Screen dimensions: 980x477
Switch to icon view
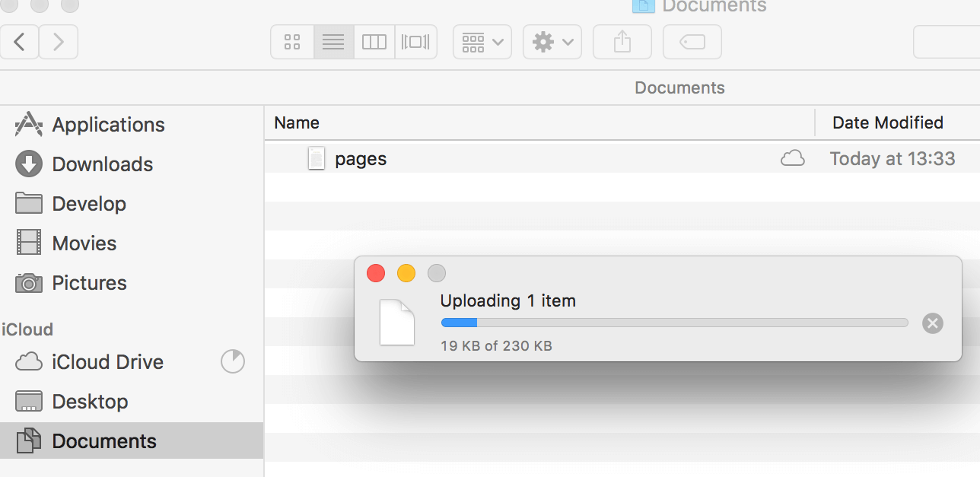tap(292, 42)
